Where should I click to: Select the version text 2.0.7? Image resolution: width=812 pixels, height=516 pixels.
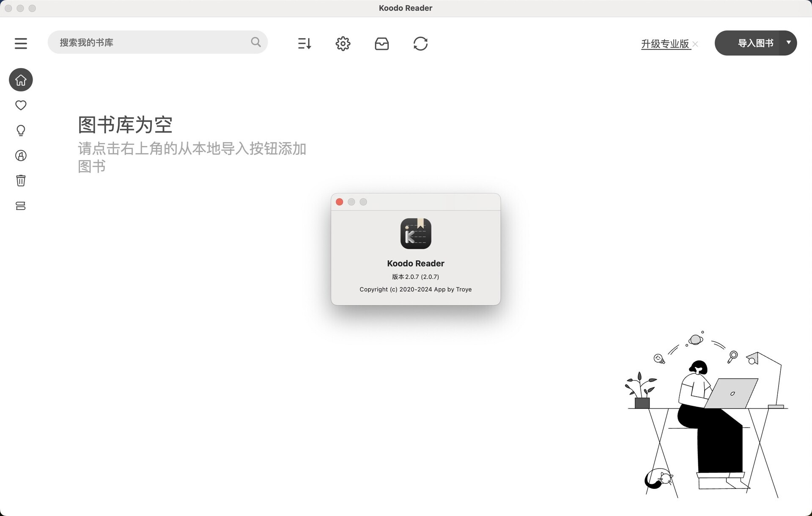(x=416, y=276)
